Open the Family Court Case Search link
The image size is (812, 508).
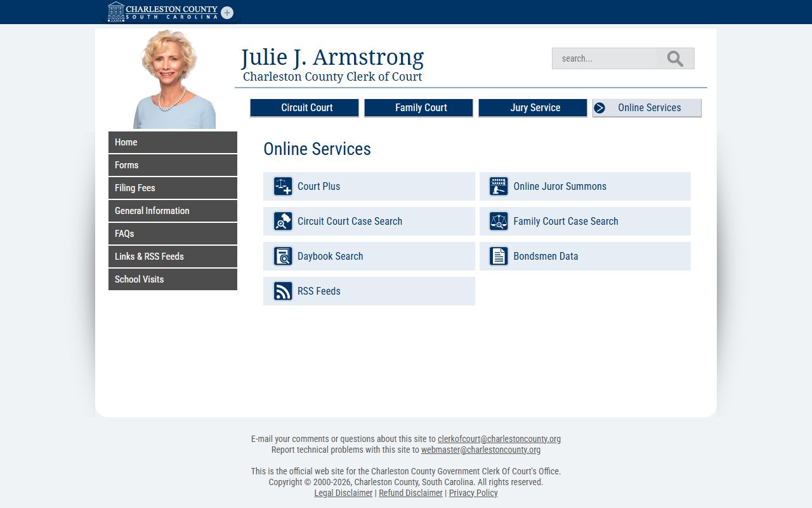585,221
